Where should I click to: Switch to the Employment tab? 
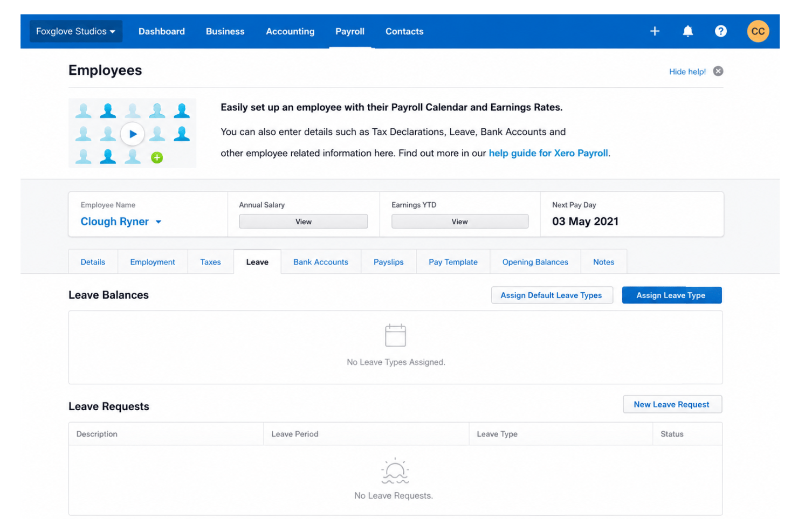pos(153,262)
